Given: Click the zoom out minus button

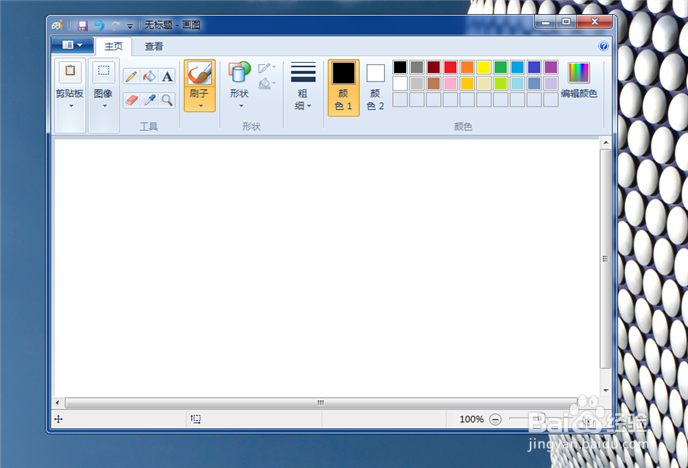Looking at the screenshot, I should [495, 419].
